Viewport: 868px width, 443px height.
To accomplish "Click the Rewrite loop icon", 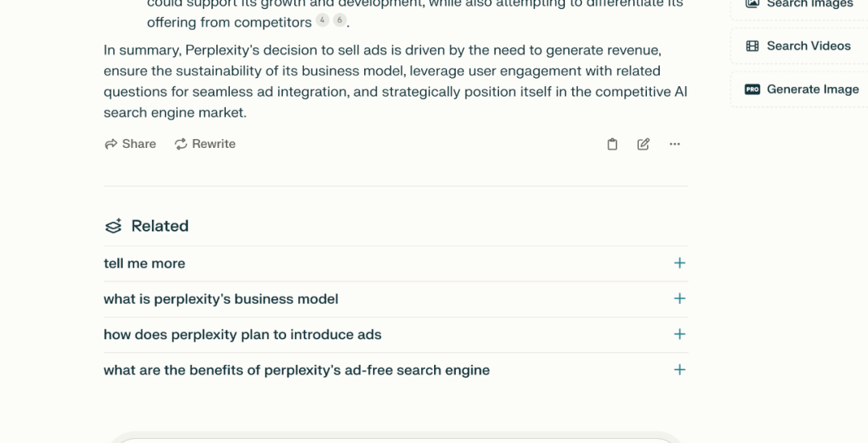I will (x=181, y=144).
